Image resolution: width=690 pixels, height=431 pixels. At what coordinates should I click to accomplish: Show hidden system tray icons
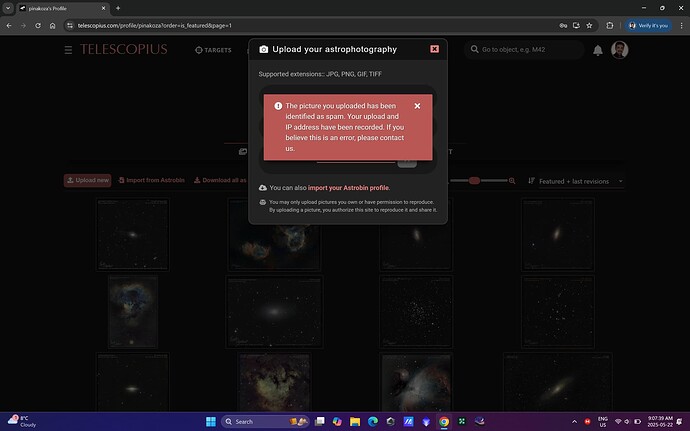[x=574, y=422]
